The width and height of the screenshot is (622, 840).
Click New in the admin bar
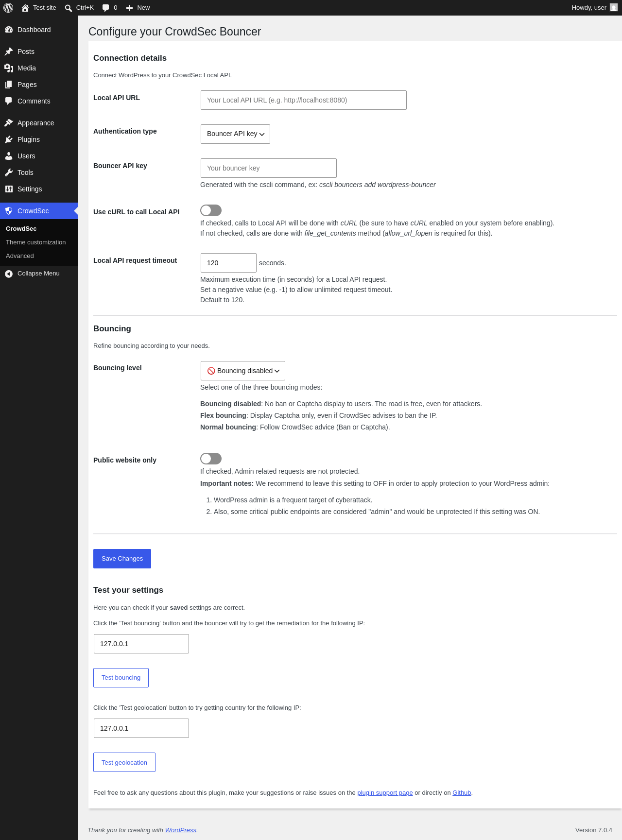pos(143,8)
